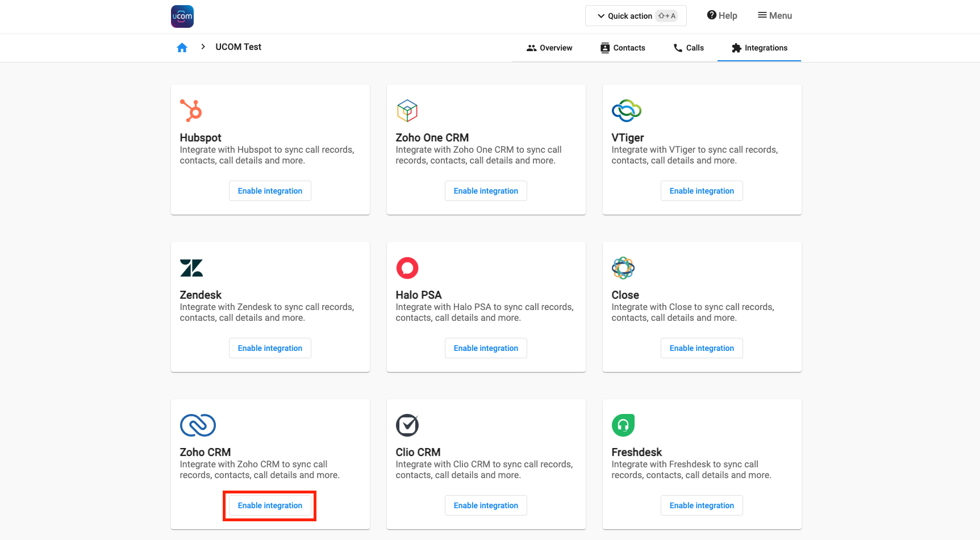
Task: Click the Halo PSA red circle icon
Action: pos(407,268)
